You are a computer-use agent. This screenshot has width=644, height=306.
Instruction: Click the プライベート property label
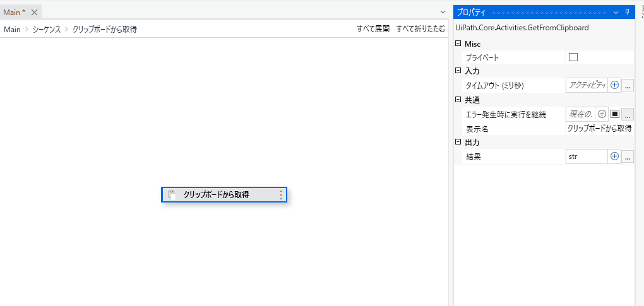[482, 57]
